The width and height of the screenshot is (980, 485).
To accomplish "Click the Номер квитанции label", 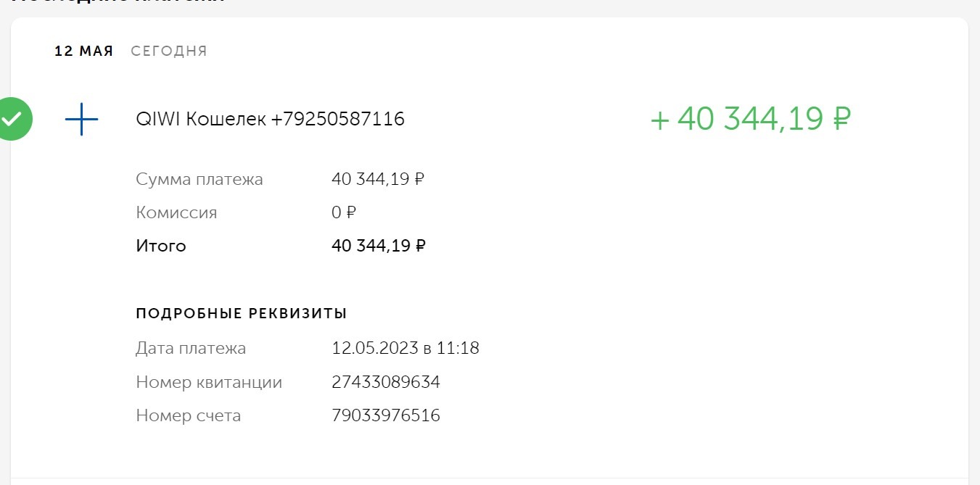I will [209, 382].
